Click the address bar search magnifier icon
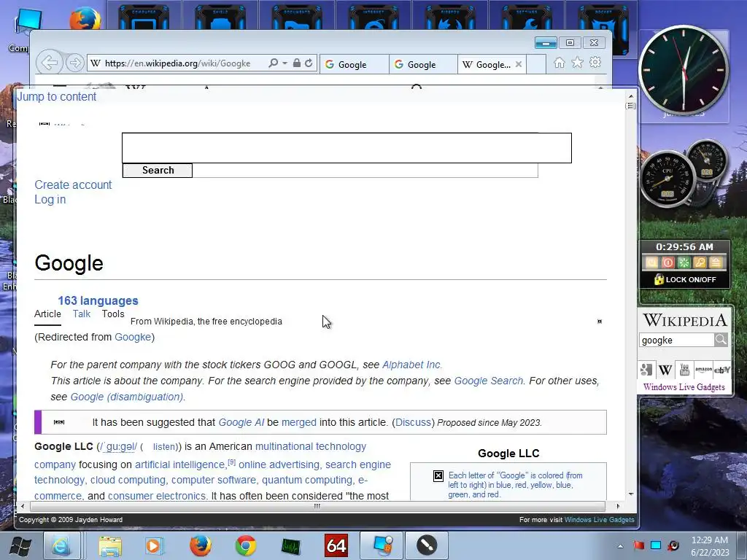Image resolution: width=747 pixels, height=560 pixels. pos(274,63)
